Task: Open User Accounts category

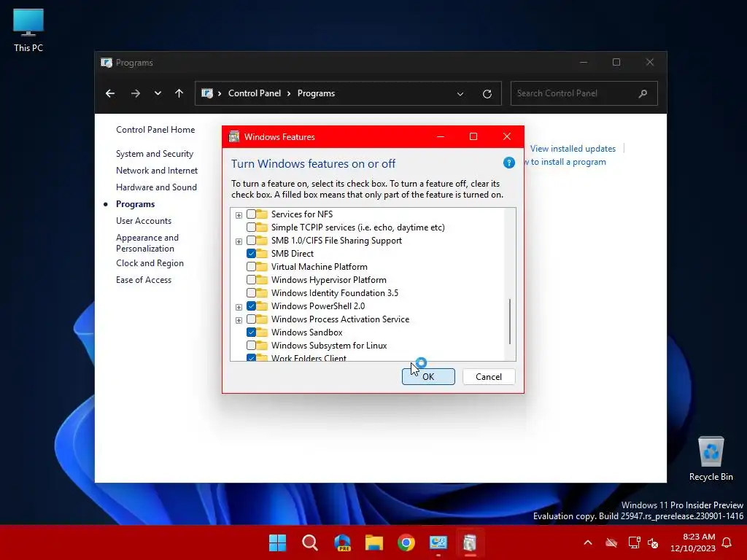Action: [144, 221]
